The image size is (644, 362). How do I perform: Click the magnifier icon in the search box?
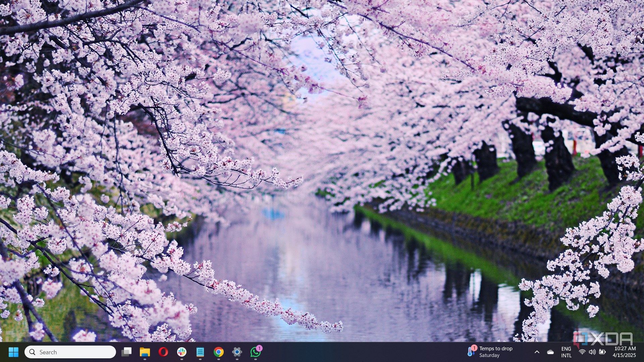tap(32, 352)
